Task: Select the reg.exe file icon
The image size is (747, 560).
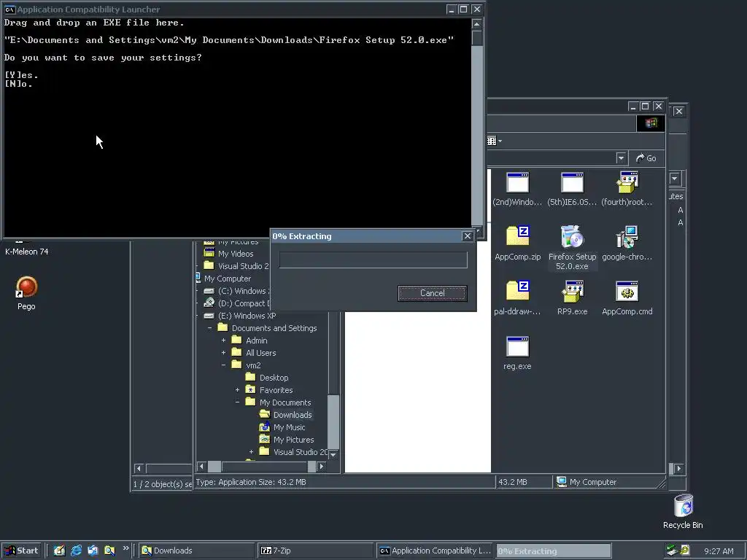Action: 517,346
